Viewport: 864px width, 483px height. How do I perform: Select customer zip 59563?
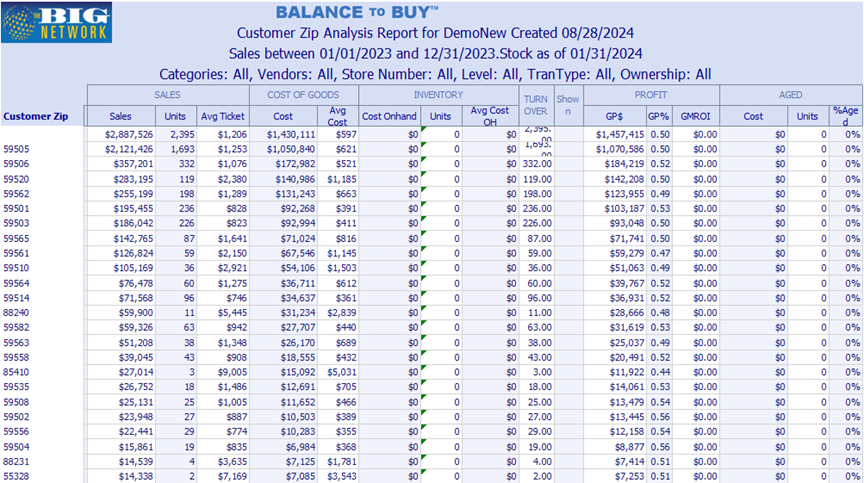[17, 343]
